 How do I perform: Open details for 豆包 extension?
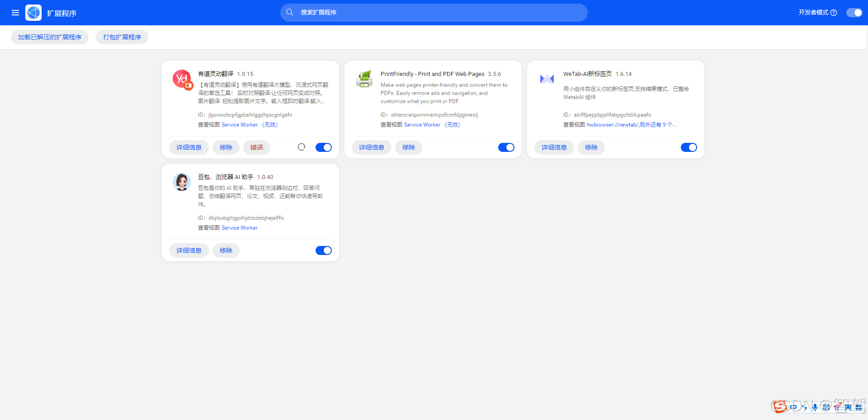click(x=189, y=250)
